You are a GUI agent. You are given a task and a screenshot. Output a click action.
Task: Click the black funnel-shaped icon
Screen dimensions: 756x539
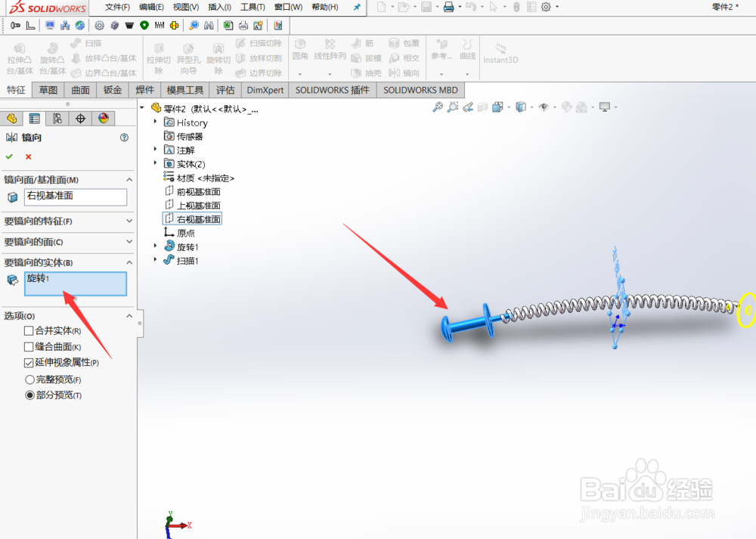tap(129, 25)
